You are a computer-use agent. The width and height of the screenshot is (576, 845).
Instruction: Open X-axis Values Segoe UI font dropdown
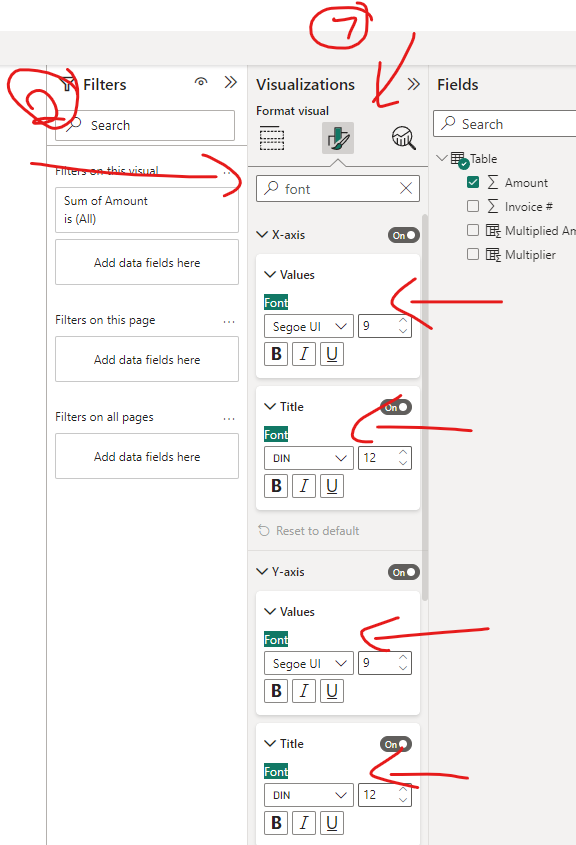(x=309, y=326)
